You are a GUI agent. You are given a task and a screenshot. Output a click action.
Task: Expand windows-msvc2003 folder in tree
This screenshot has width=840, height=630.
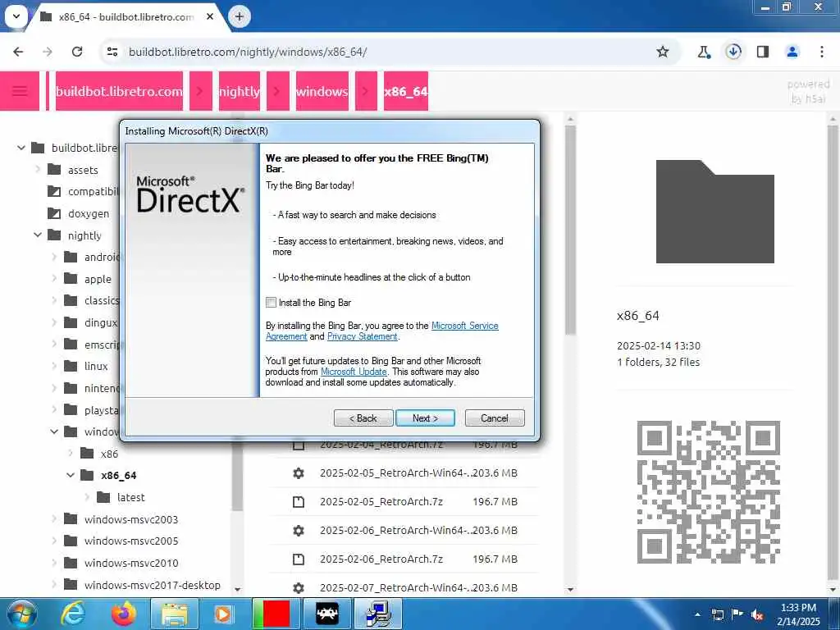(x=54, y=519)
